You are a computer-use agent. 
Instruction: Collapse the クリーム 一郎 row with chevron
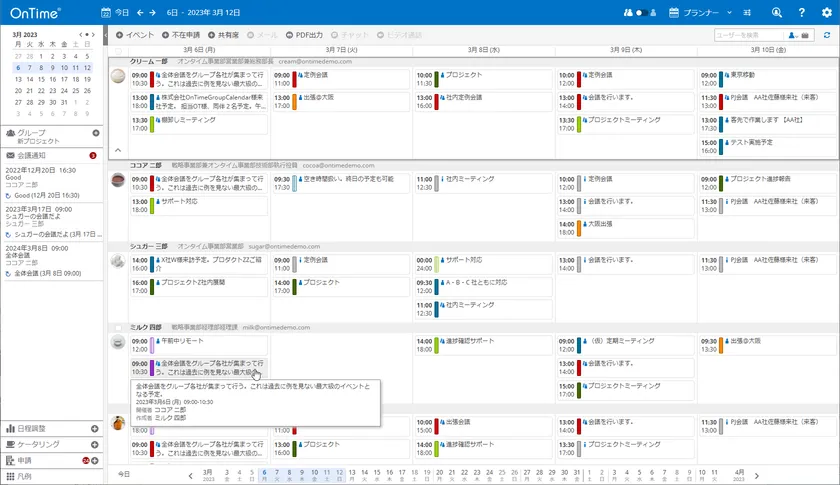(118, 150)
